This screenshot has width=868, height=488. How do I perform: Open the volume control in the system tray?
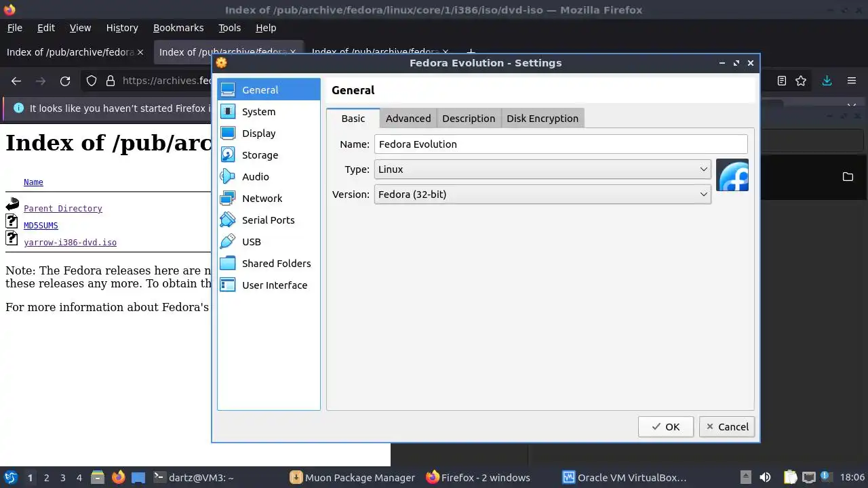coord(765,477)
